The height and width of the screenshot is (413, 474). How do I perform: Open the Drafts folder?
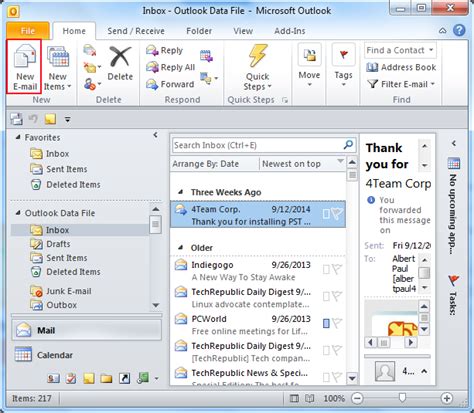[x=50, y=244]
